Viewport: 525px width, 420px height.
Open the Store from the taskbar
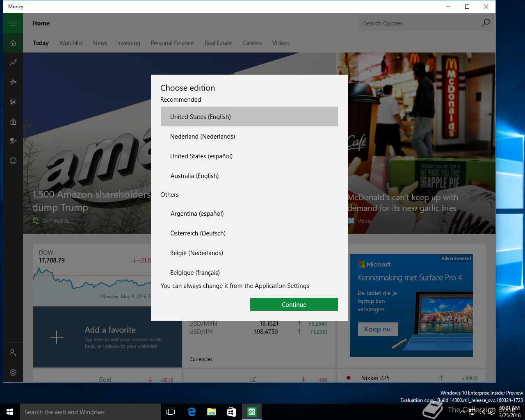[231, 412]
